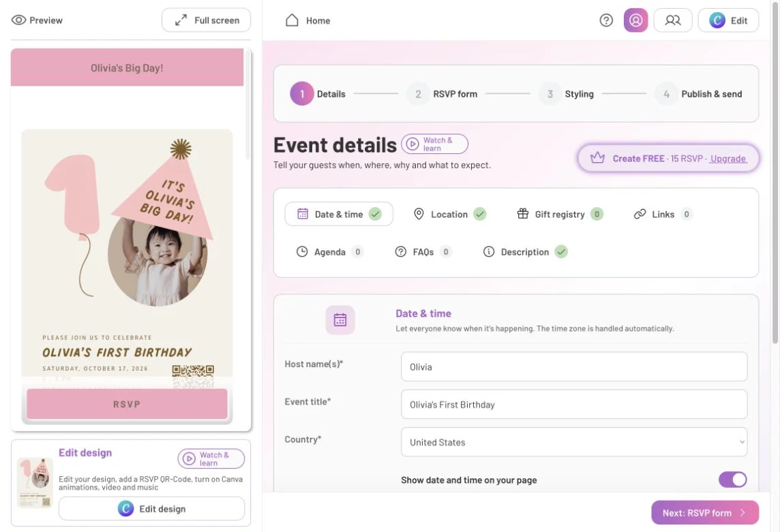The height and width of the screenshot is (532, 780).
Task: Click the Event details heading
Action: [335, 144]
